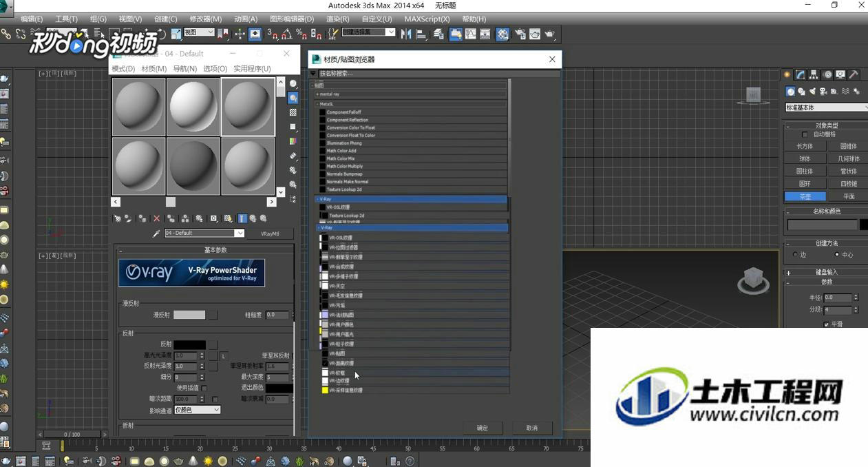Click the 长方体 object button
The image size is (868, 467).
[805, 146]
